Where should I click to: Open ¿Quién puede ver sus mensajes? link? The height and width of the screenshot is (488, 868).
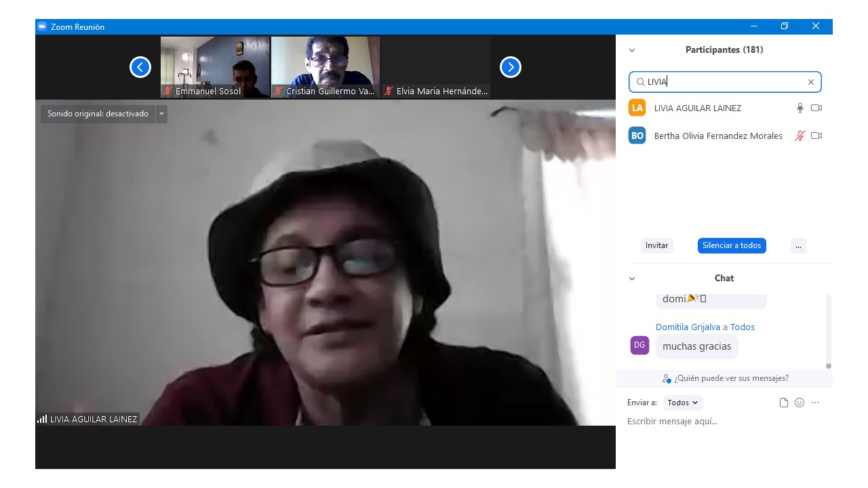(725, 378)
